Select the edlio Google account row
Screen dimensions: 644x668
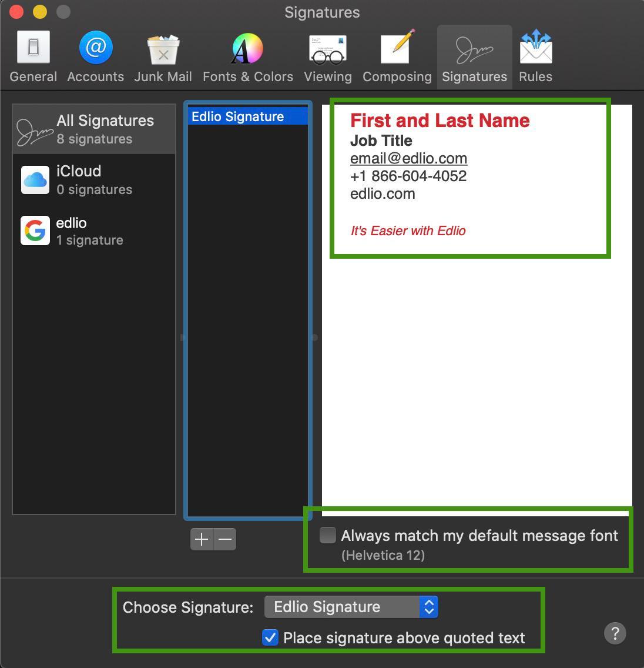click(x=94, y=231)
